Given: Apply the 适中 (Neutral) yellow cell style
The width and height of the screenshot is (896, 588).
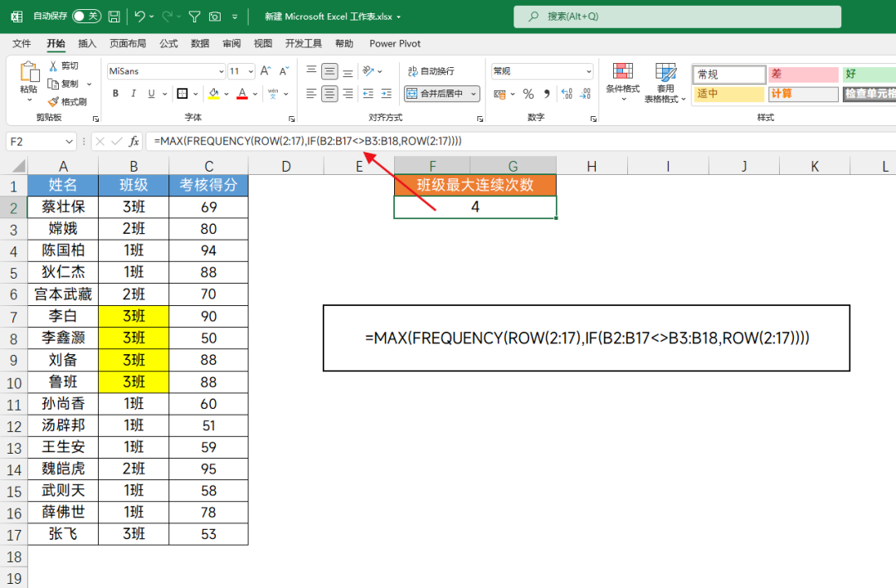Looking at the screenshot, I should click(x=729, y=94).
